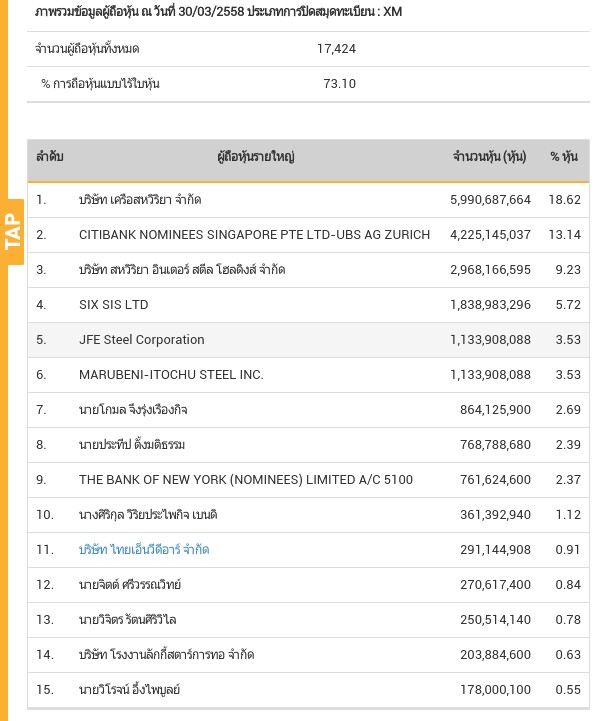Click rank number 15.

coord(45,689)
